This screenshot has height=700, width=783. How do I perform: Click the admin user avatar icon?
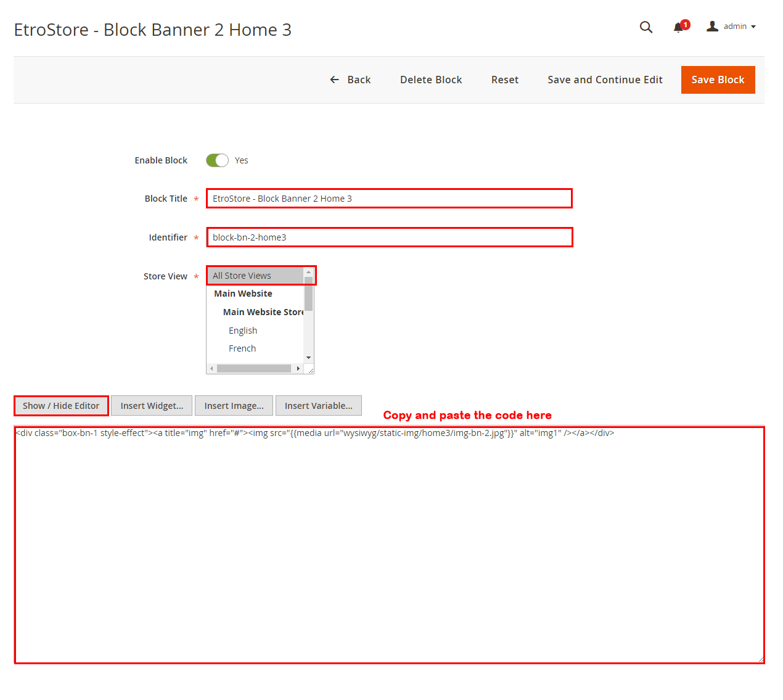tap(712, 26)
